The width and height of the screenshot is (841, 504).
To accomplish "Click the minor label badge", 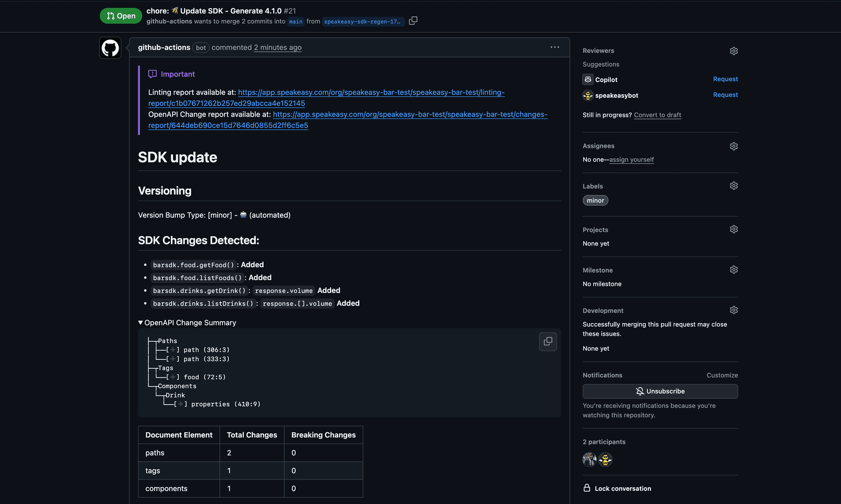I will tap(595, 201).
